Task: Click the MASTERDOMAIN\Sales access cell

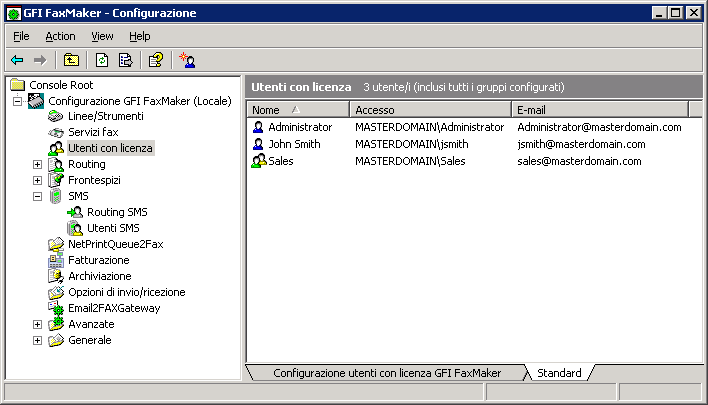Action: [410, 161]
